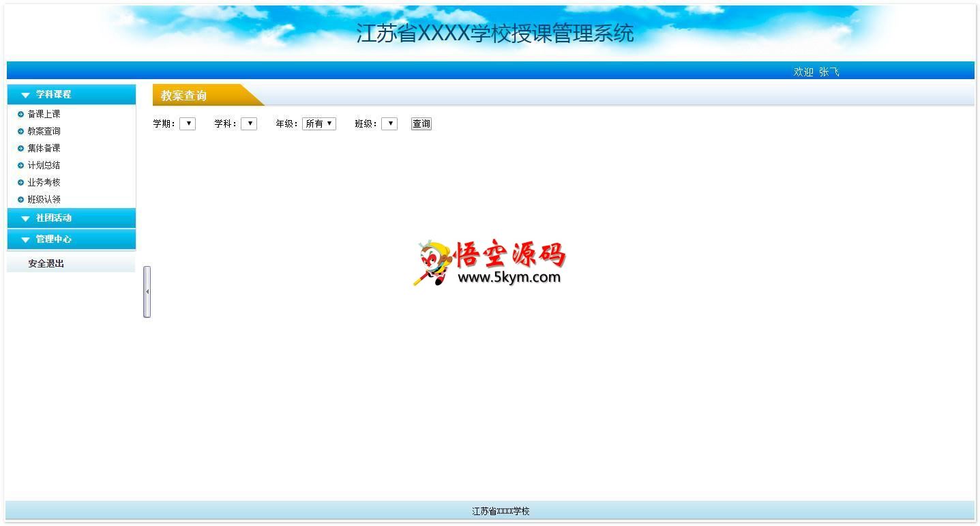The width and height of the screenshot is (980, 526).
Task: Open the 班级认领 menu item
Action: (44, 199)
